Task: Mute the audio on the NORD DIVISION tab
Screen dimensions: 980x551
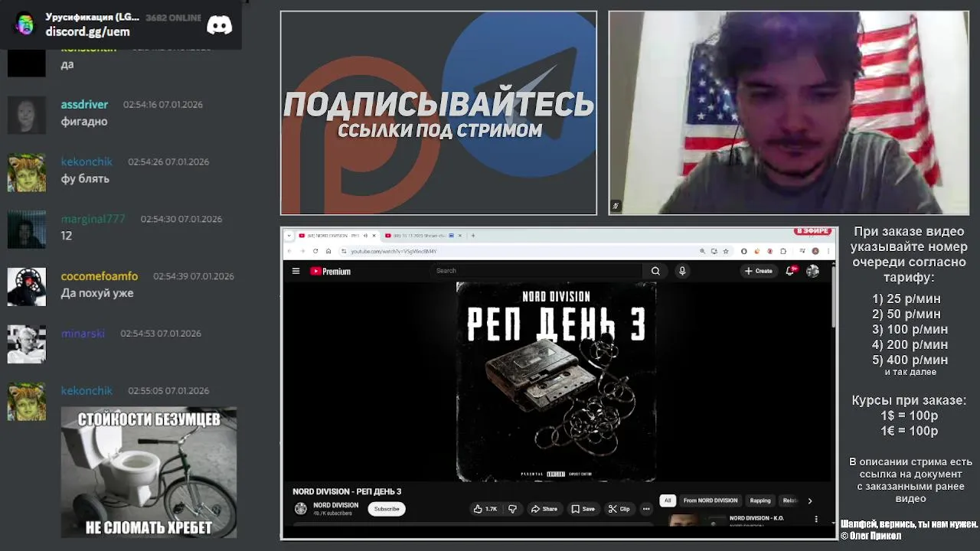Action: pyautogui.click(x=365, y=236)
